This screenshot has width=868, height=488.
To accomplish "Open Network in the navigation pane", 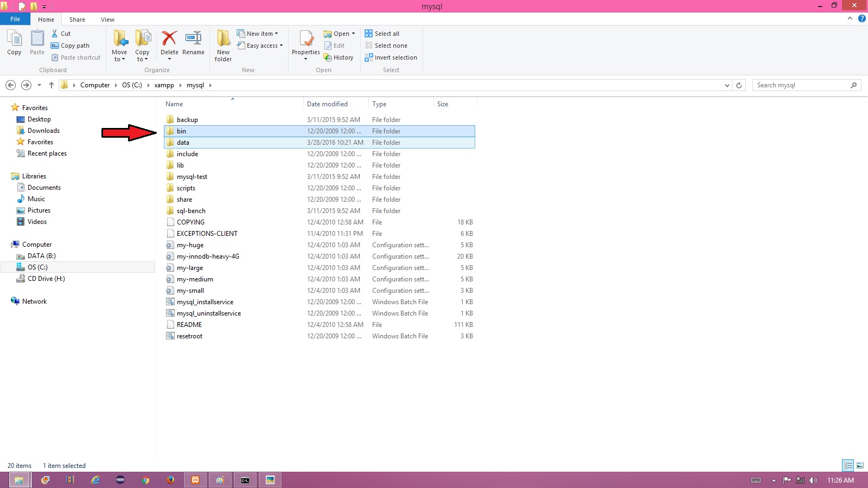I will tap(34, 301).
